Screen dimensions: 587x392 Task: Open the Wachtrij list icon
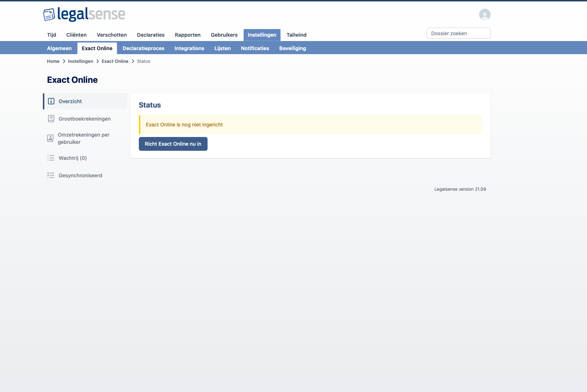pos(51,158)
